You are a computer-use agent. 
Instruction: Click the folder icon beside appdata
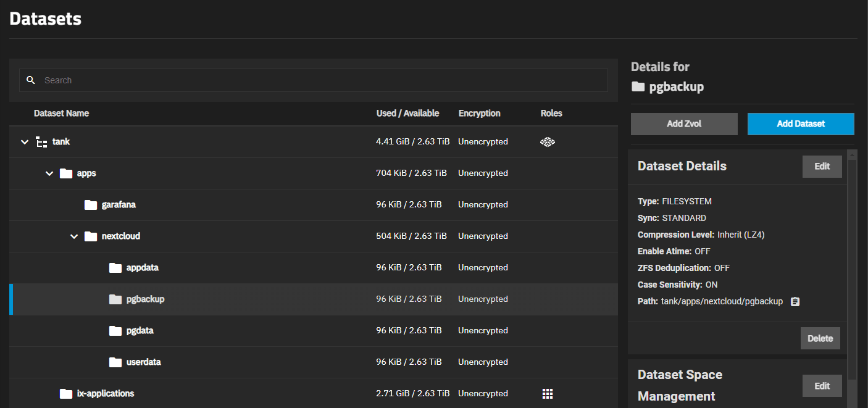coord(115,267)
